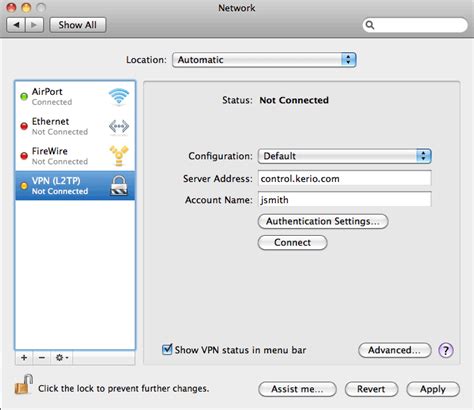Click the green AirPort status dot
The image size is (474, 410).
click(x=24, y=97)
